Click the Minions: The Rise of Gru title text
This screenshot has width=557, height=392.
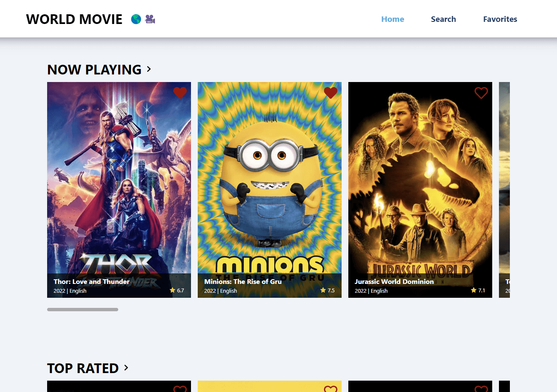tap(243, 281)
